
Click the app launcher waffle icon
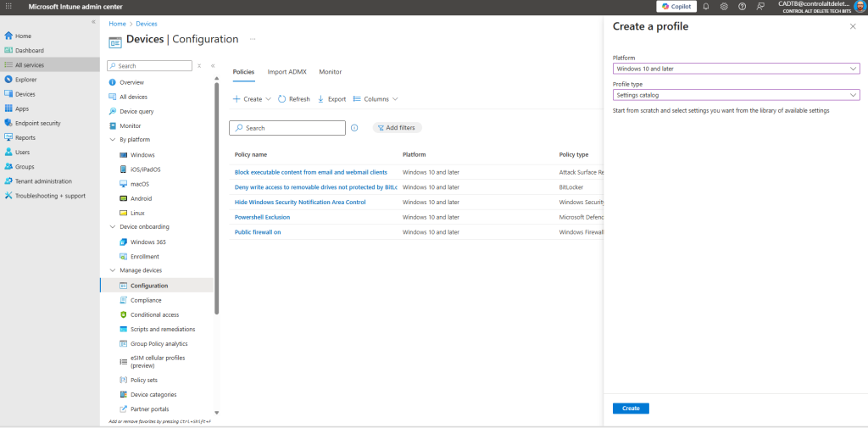[x=8, y=6]
